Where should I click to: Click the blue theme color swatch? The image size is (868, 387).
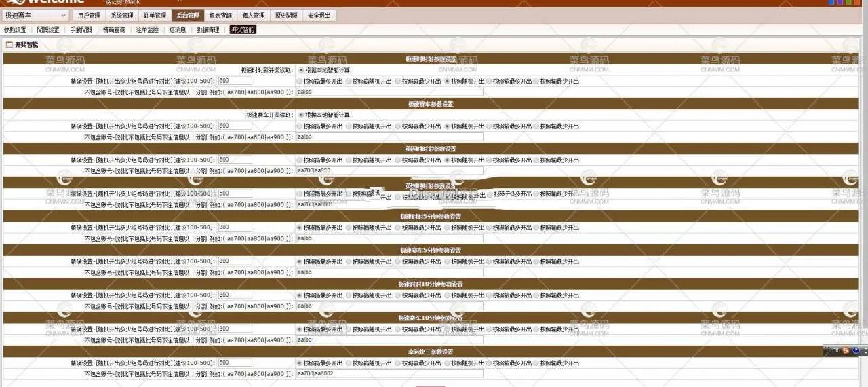831,2
